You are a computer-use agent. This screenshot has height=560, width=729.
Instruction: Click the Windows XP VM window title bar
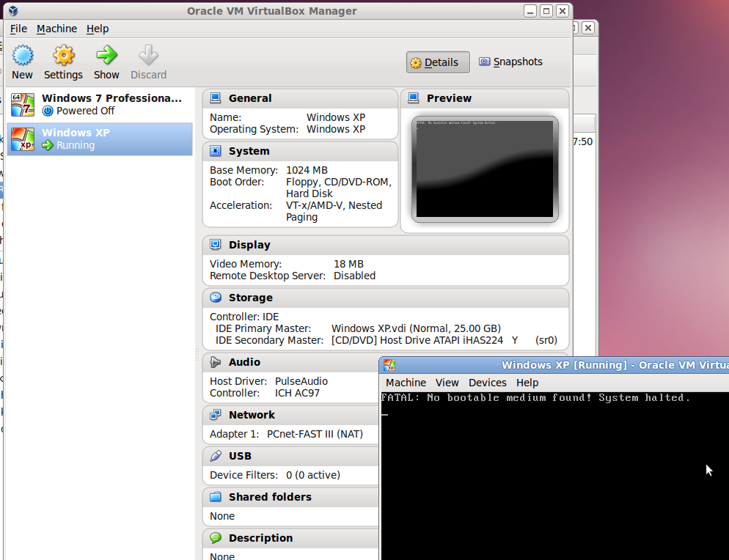point(554,365)
